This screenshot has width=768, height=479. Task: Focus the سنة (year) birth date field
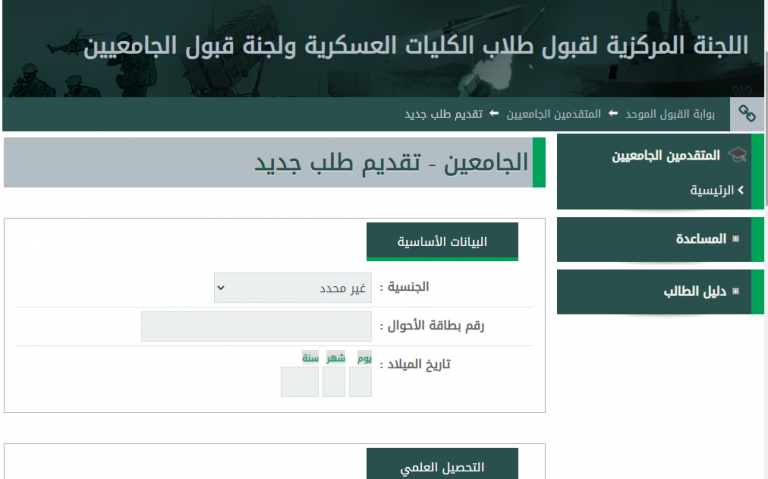[x=299, y=382]
